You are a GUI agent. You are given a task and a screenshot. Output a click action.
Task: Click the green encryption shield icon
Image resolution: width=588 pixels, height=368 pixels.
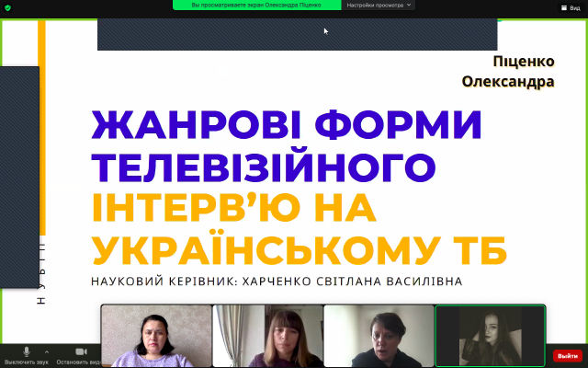pyautogui.click(x=7, y=7)
